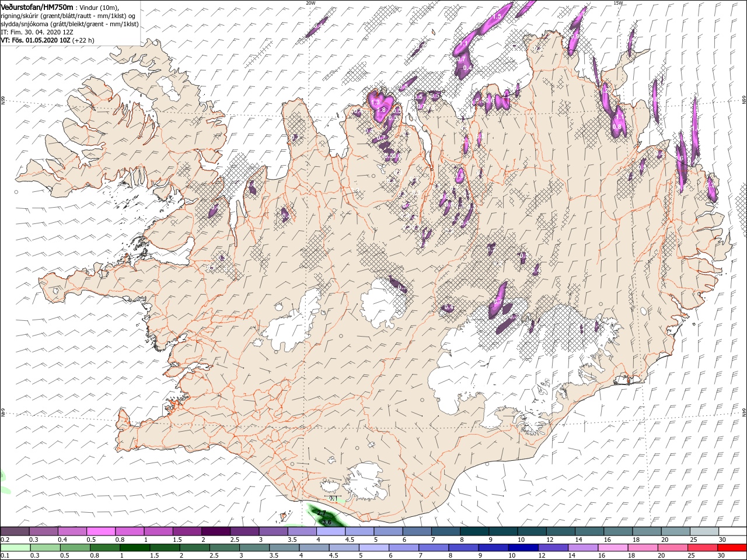The width and height of the screenshot is (747, 560).
Task: Pick the lilac 14 rain scale swatch
Action: click(x=582, y=547)
